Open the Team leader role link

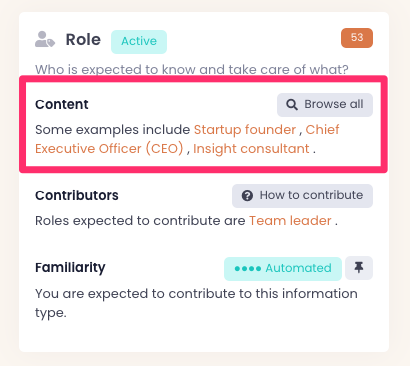point(290,221)
